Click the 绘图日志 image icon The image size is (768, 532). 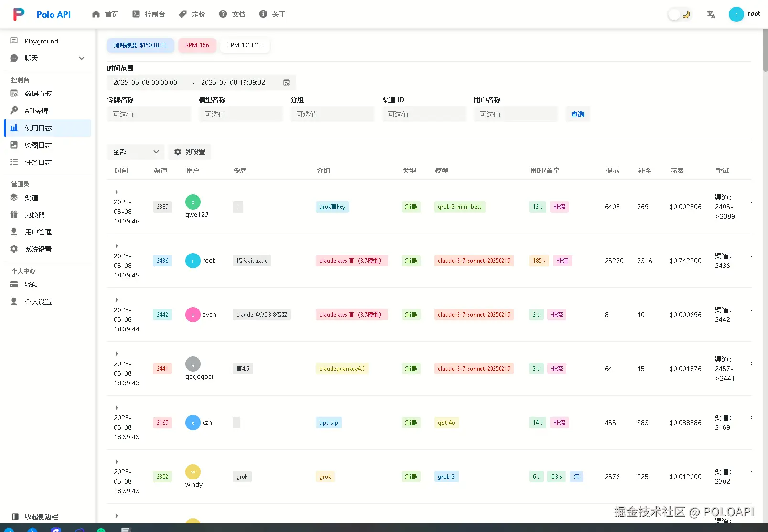(x=14, y=145)
